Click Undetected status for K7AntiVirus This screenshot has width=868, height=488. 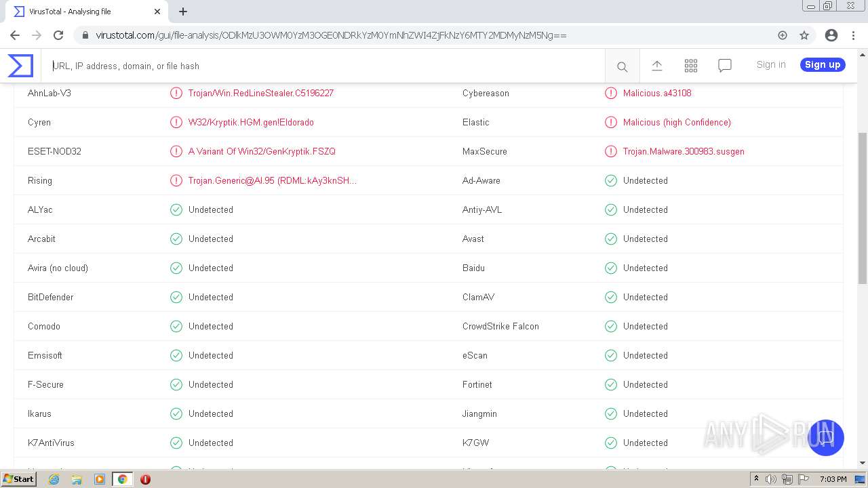(211, 443)
